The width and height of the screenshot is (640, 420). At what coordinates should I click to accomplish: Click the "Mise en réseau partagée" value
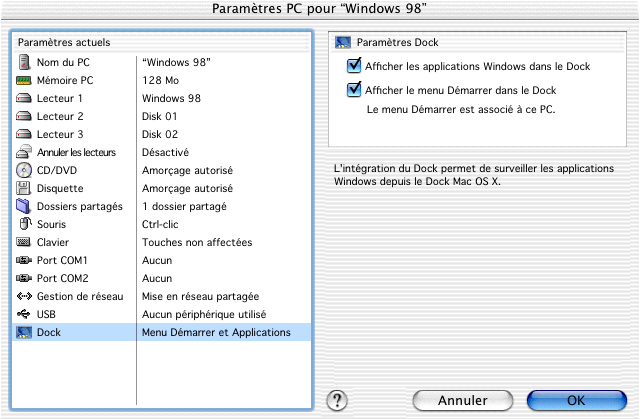tap(200, 296)
